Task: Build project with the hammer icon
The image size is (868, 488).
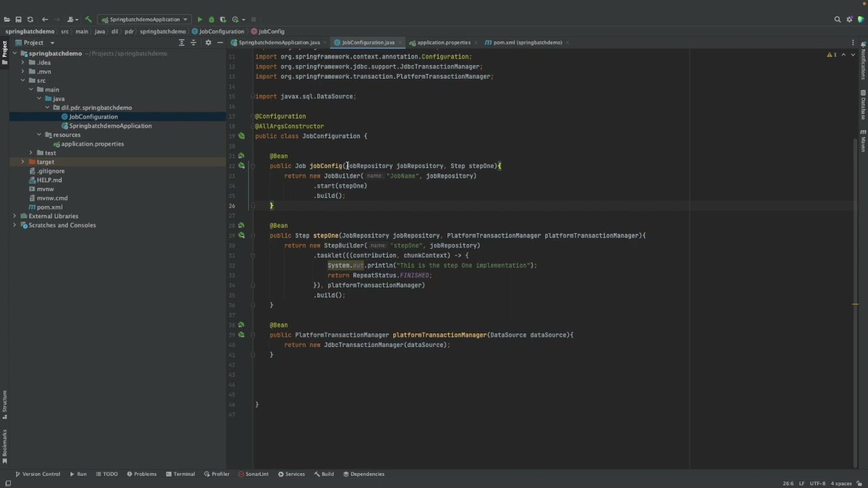Action: [x=88, y=20]
